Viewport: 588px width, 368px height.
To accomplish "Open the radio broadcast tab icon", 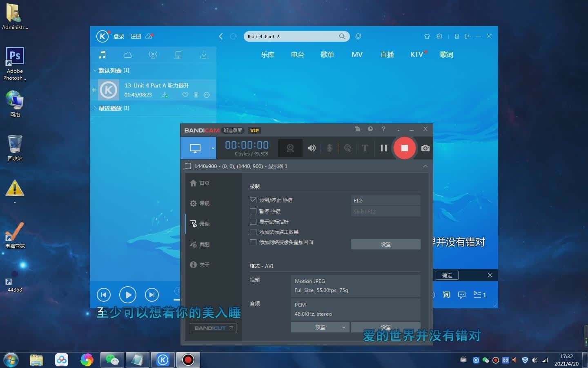I will [153, 55].
